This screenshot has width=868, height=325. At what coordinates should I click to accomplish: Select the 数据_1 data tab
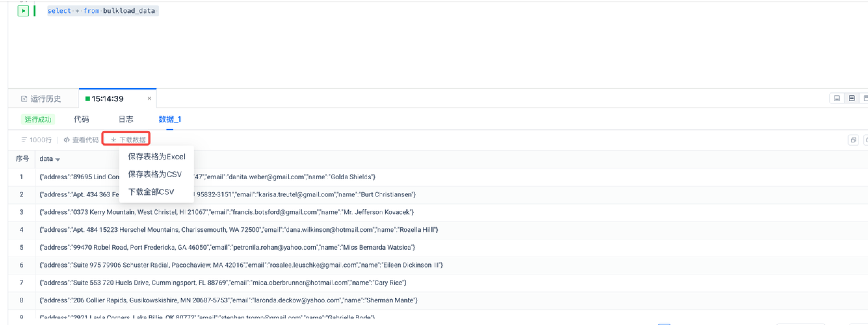[x=170, y=119]
